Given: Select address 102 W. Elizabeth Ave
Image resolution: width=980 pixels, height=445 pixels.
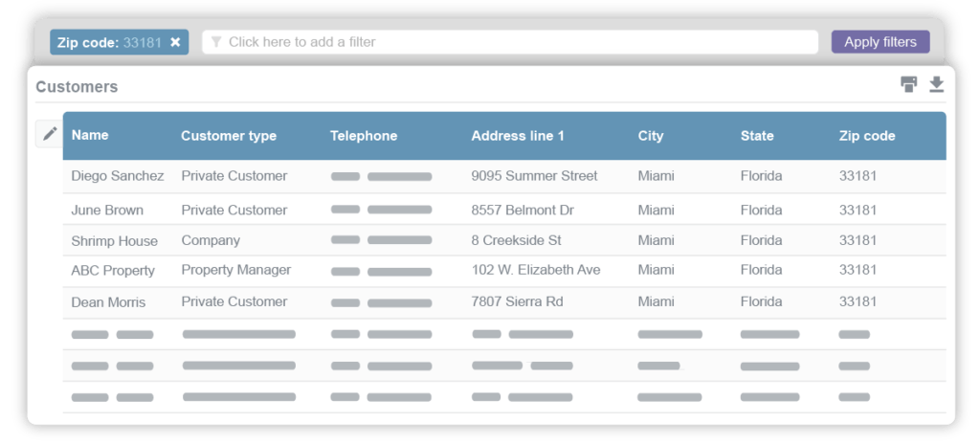Looking at the screenshot, I should coord(536,270).
